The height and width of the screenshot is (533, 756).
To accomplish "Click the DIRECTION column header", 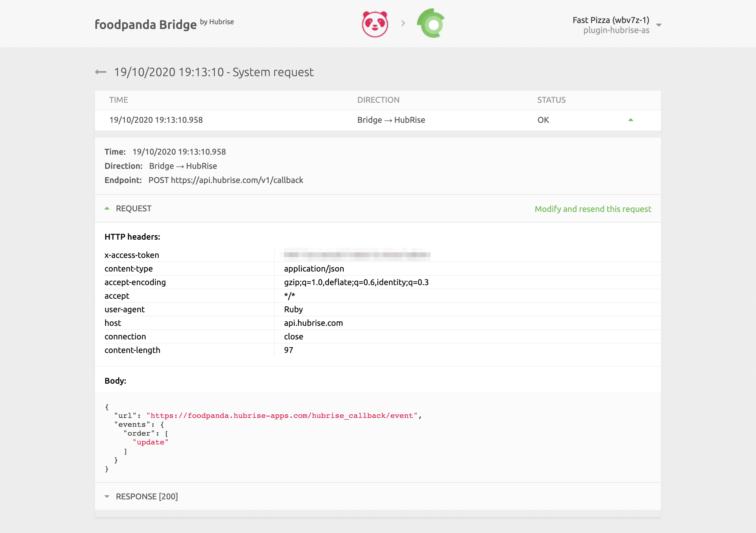I will (378, 100).
